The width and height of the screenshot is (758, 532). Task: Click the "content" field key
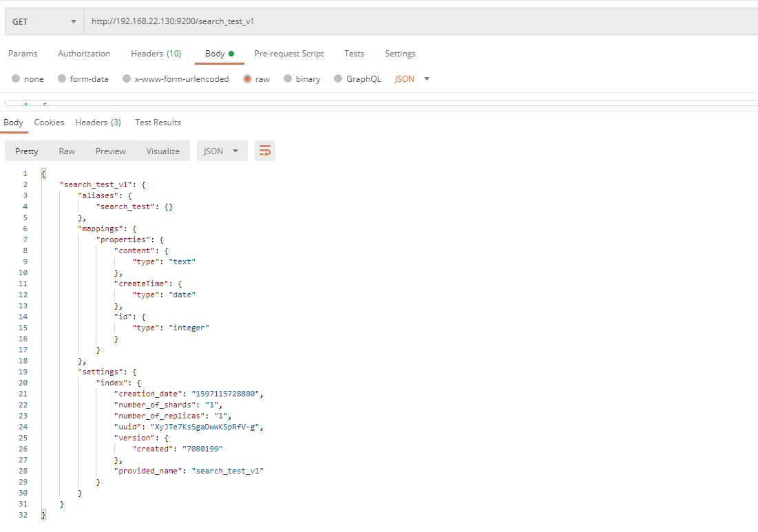(x=135, y=251)
